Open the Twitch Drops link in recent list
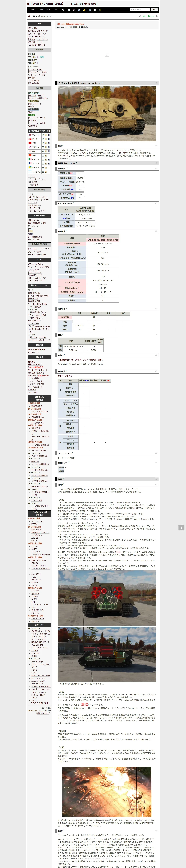Screen dimensions: 186x868 (38, 662)
